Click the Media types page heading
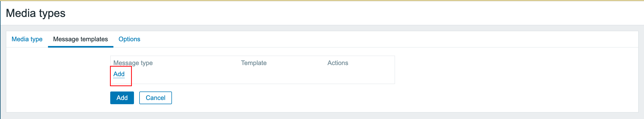Image resolution: width=644 pixels, height=119 pixels. coord(36,13)
